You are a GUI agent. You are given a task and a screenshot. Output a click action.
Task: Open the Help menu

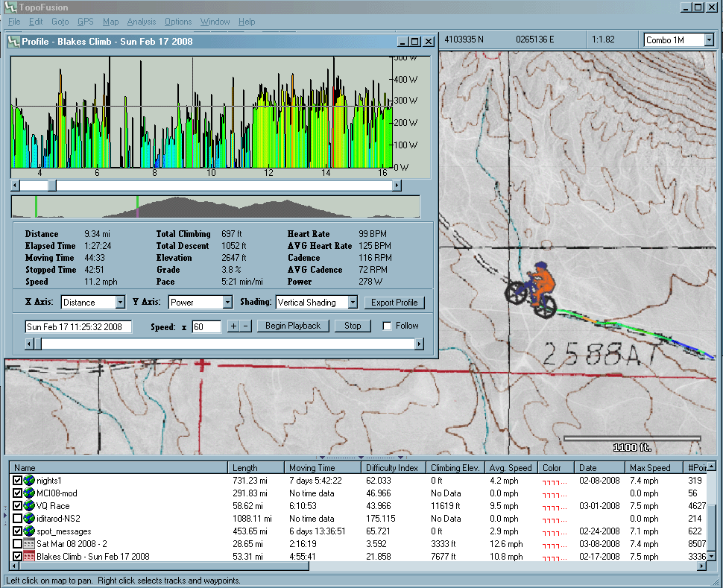coord(247,22)
